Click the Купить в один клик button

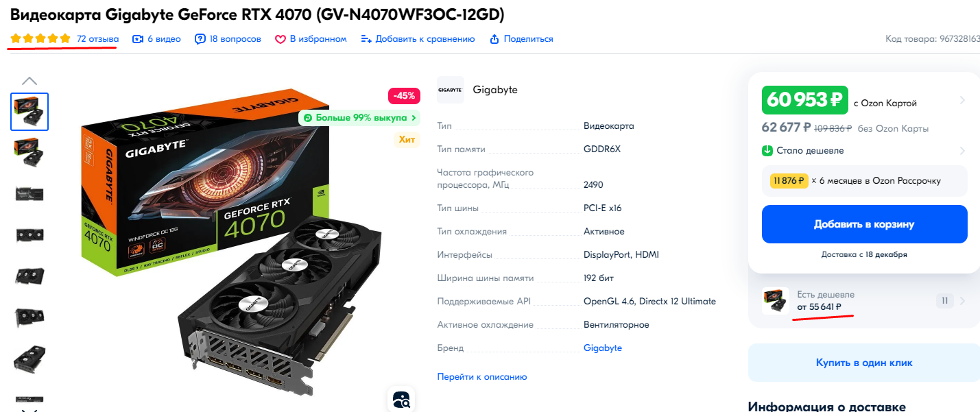click(864, 363)
